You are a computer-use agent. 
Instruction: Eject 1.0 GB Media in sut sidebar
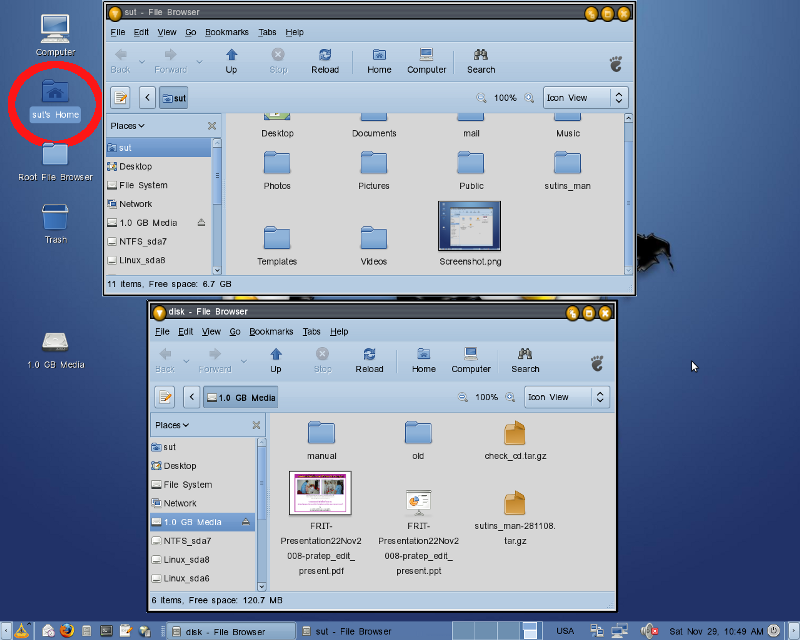[202, 223]
